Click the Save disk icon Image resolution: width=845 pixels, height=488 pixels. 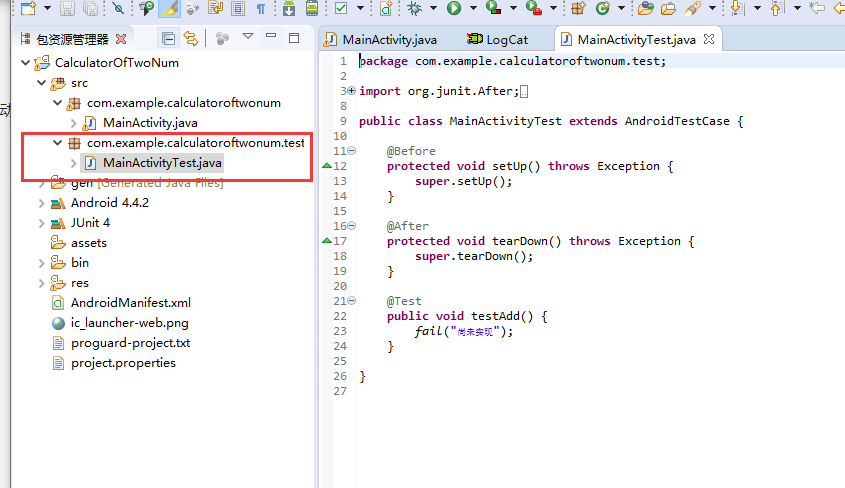pyautogui.click(x=67, y=8)
